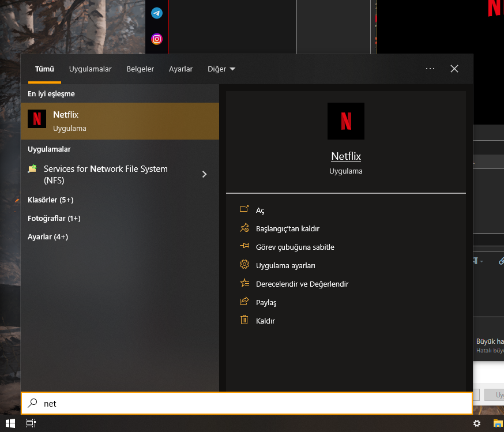Click the pushpin icon for taskbar pinning
Screen dimensions: 504x432
(x=245, y=246)
